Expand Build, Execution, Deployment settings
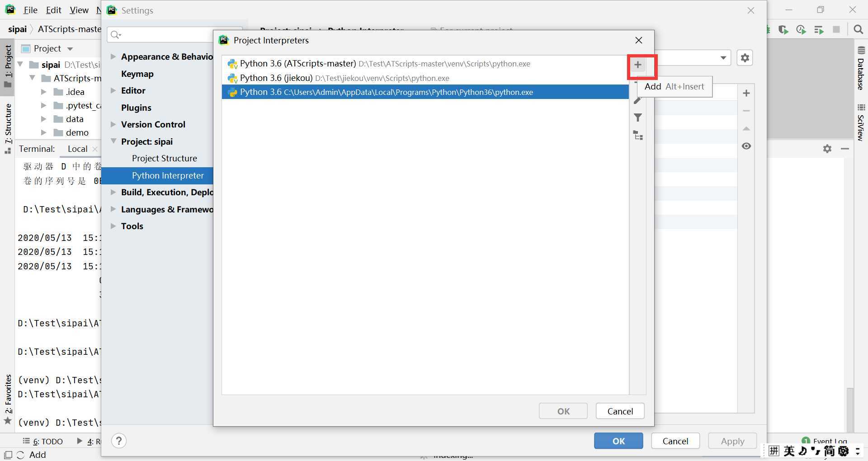This screenshot has height=461, width=868. click(113, 192)
